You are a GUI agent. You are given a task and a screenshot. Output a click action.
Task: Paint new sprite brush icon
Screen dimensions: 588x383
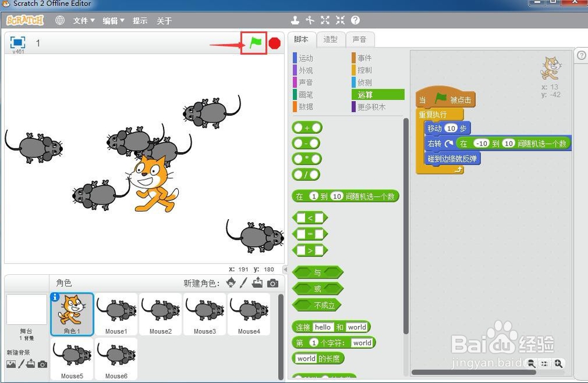[244, 283]
